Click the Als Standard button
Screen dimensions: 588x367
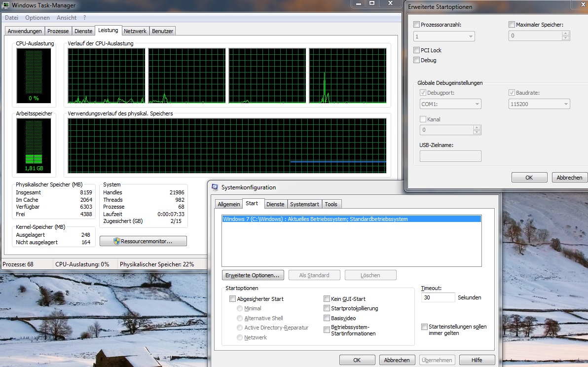tap(314, 275)
